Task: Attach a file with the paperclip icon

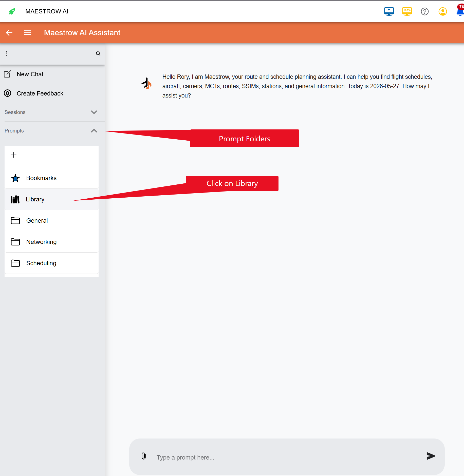Action: pos(144,456)
